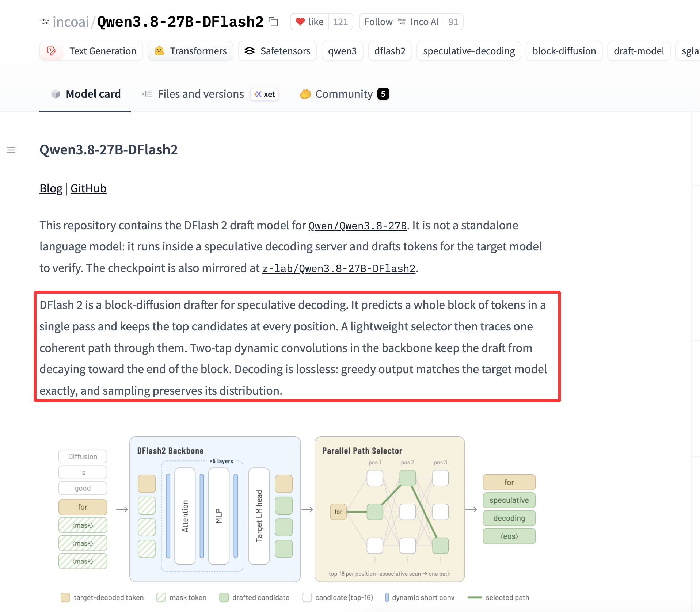The height and width of the screenshot is (612, 700).
Task: Click the Community discussion count badge 5
Action: tap(383, 94)
